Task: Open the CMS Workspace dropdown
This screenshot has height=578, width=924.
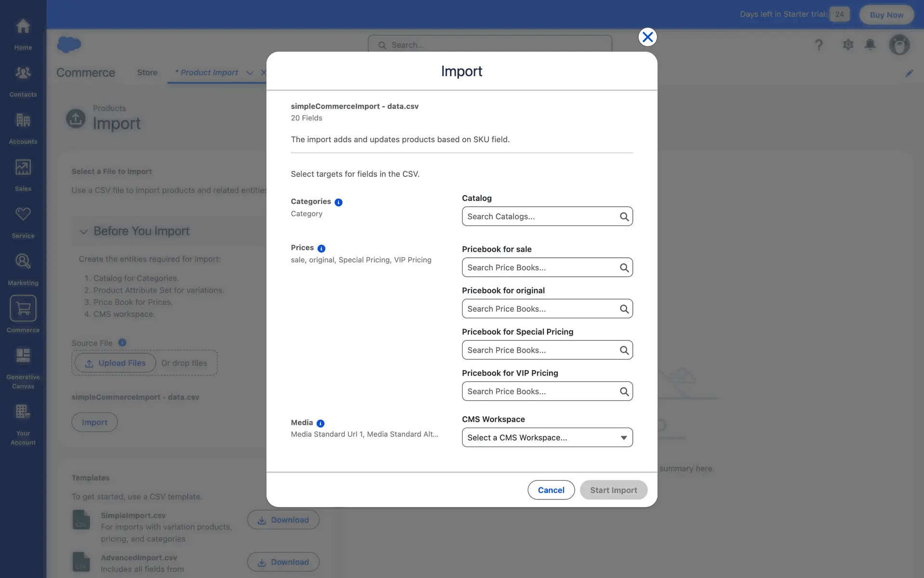Action: point(547,437)
